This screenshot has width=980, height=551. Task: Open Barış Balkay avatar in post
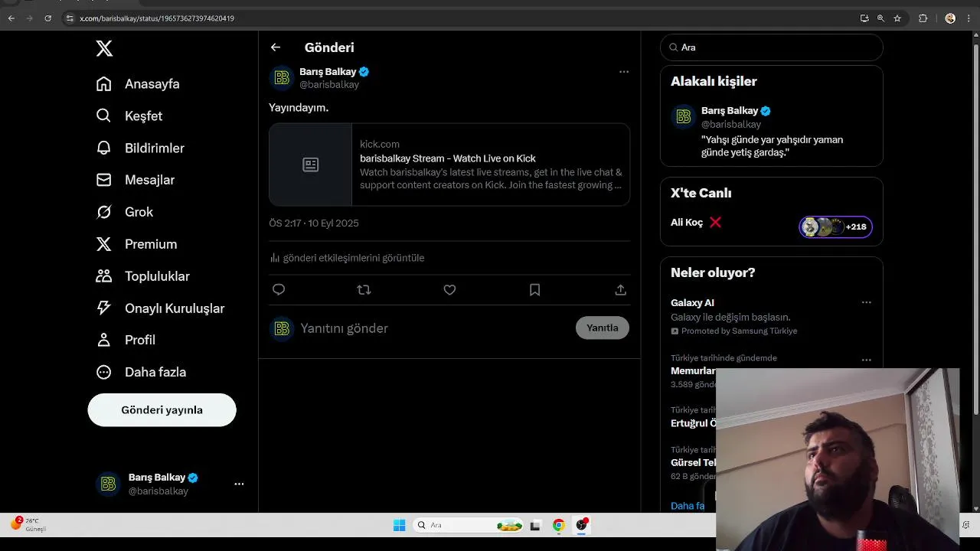[282, 77]
